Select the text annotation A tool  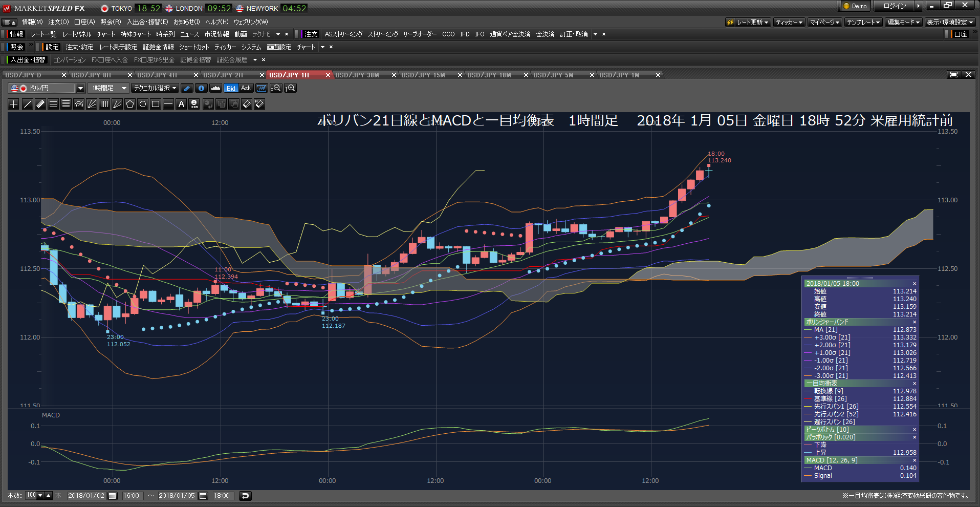click(181, 104)
